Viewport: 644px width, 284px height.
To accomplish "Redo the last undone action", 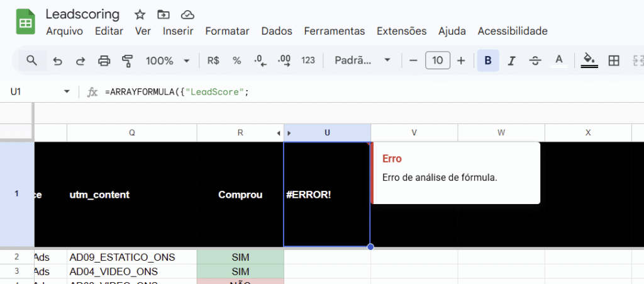I will pos(80,60).
